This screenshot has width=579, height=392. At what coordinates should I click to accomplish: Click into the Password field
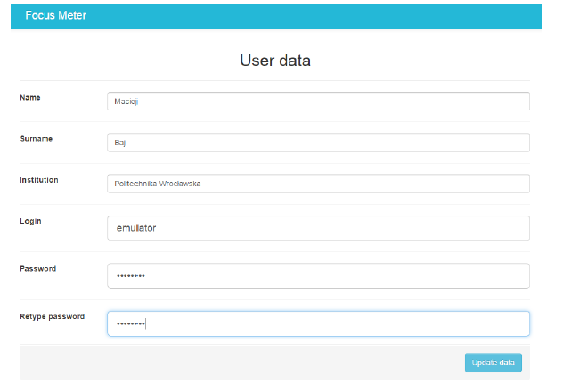pos(318,276)
